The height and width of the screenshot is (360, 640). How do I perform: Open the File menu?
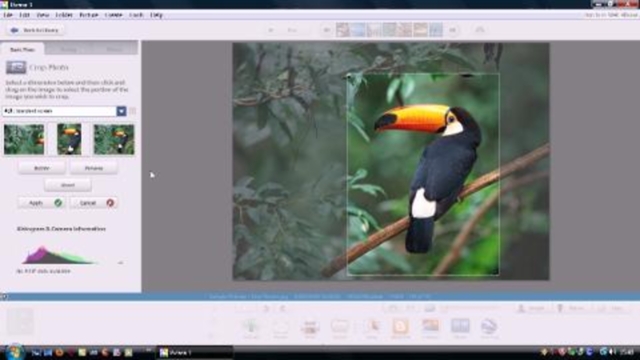tap(8, 15)
